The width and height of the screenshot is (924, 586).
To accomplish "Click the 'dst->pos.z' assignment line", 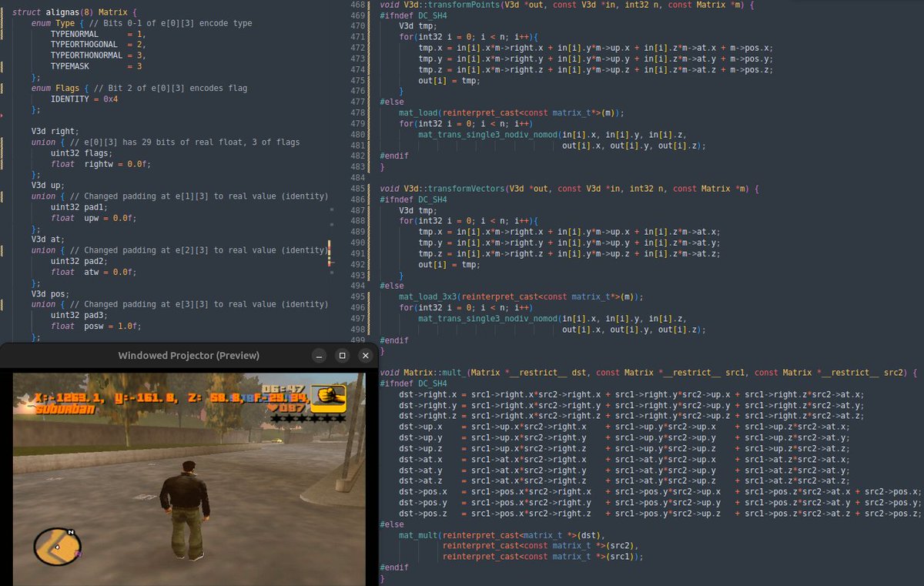I will point(660,512).
